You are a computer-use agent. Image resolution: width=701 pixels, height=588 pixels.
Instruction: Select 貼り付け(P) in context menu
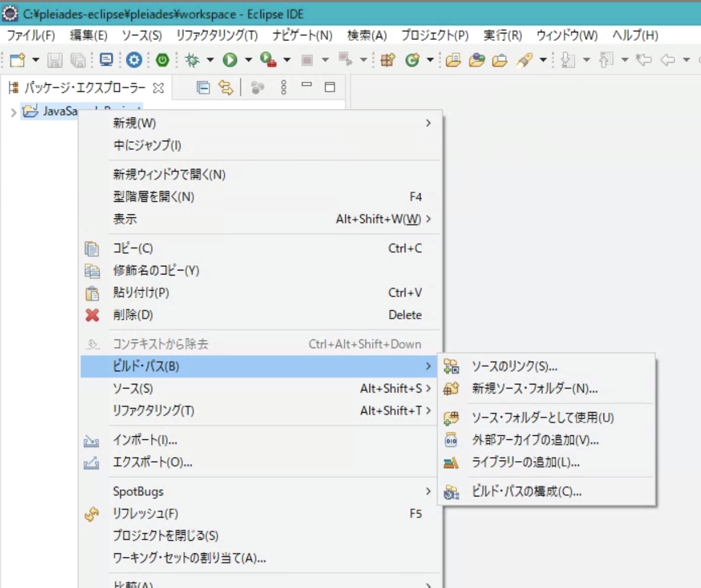coord(260,293)
